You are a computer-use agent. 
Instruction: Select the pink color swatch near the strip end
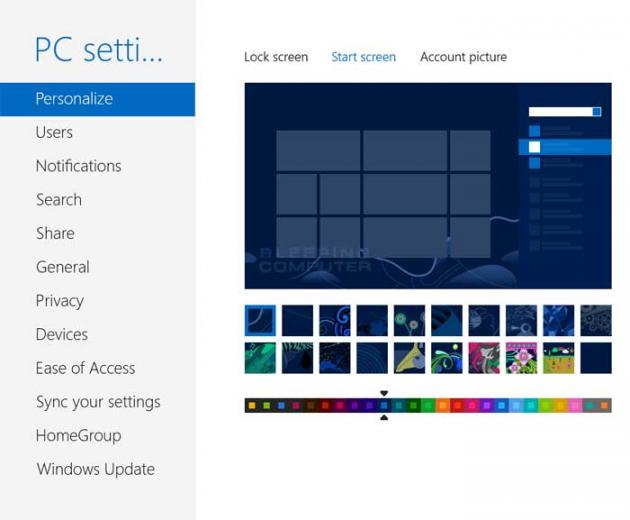click(x=575, y=405)
